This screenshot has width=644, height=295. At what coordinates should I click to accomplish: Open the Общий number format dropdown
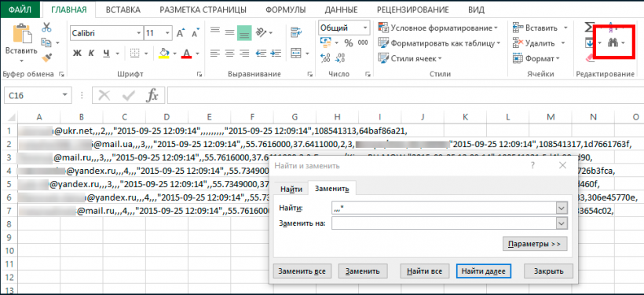[x=364, y=28]
